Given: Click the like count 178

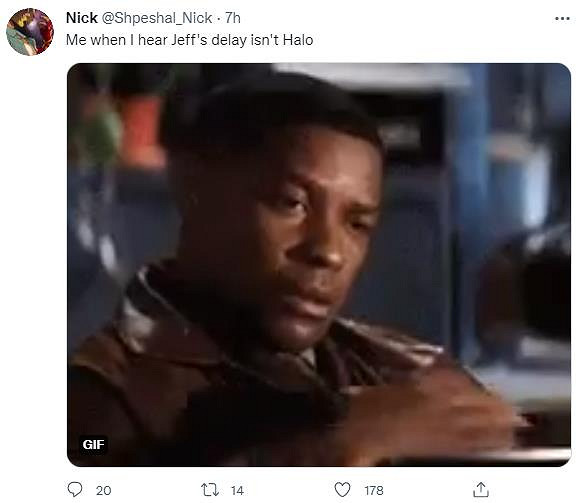Looking at the screenshot, I should tap(374, 490).
